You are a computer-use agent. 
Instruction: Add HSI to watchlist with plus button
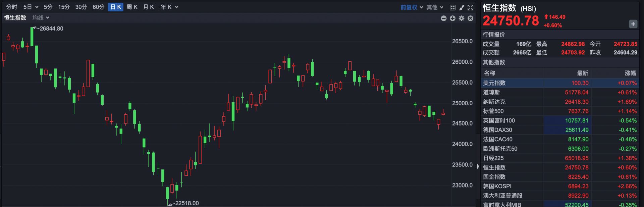pyautogui.click(x=633, y=24)
